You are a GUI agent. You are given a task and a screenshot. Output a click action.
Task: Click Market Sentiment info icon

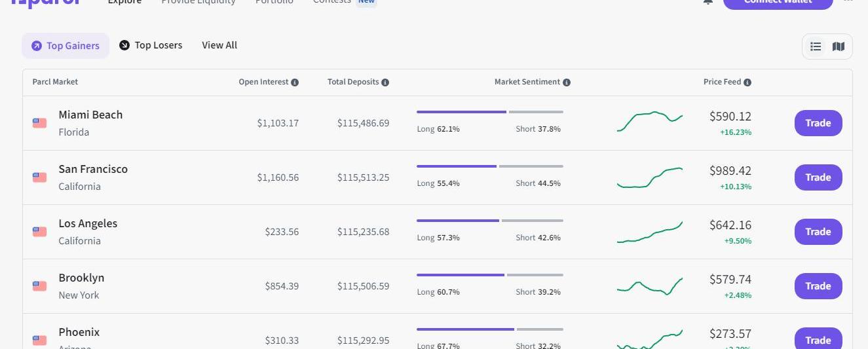567,83
